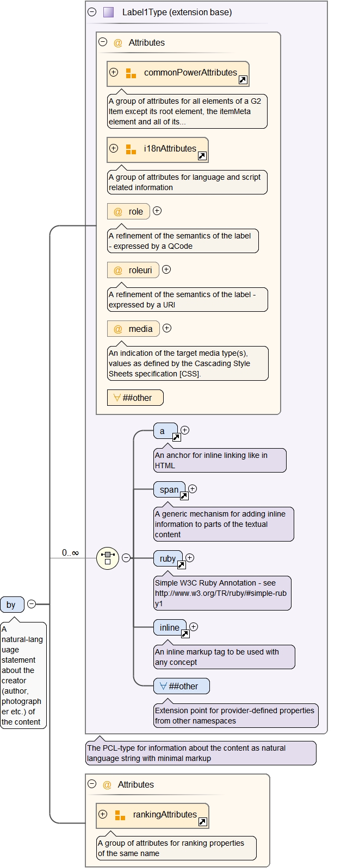Image resolution: width=341 pixels, height=868 pixels.
Task: Click the commonPowerAttributes link arrow icon
Action: coord(243,80)
